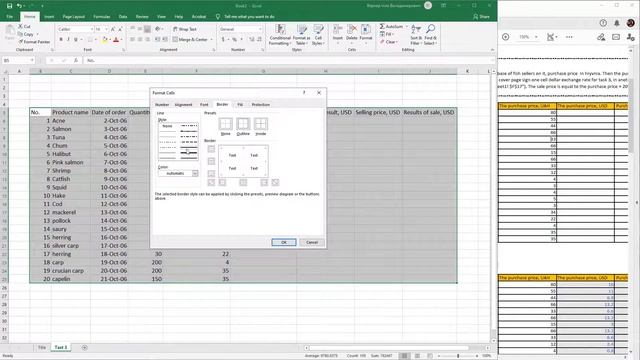640x360 pixels.
Task: Switch to Font tab in Format Cells
Action: point(204,104)
